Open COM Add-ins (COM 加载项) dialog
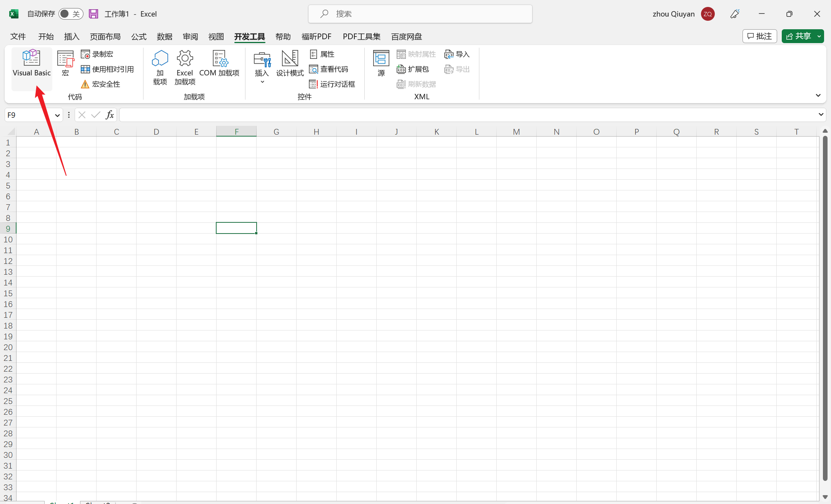 219,63
